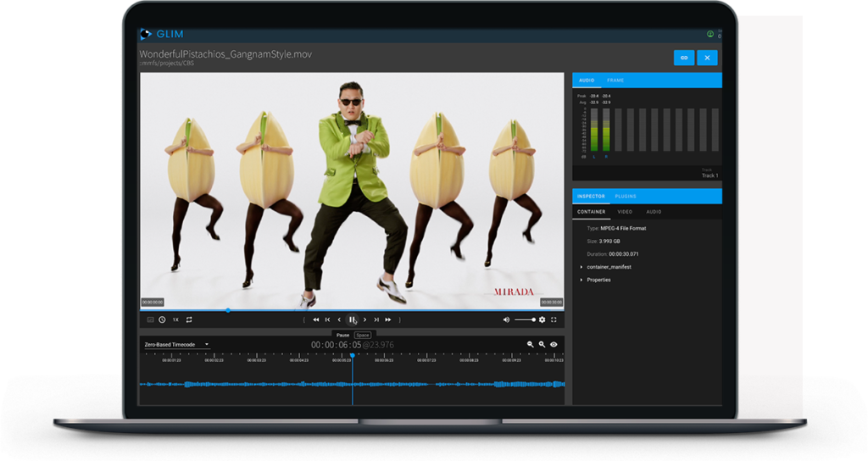Toggle loop playback

(189, 319)
